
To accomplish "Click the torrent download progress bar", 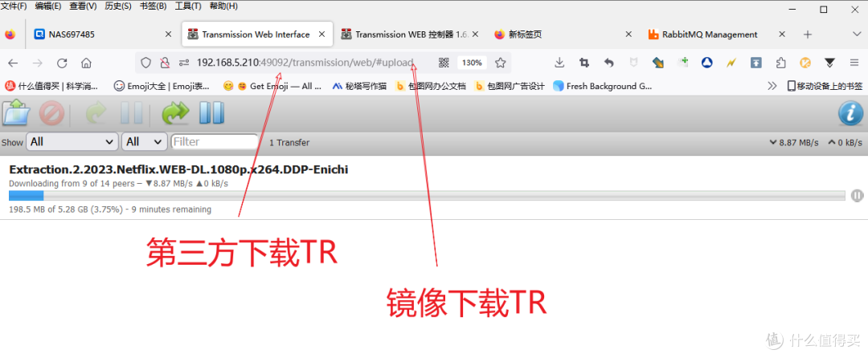I will tap(427, 195).
